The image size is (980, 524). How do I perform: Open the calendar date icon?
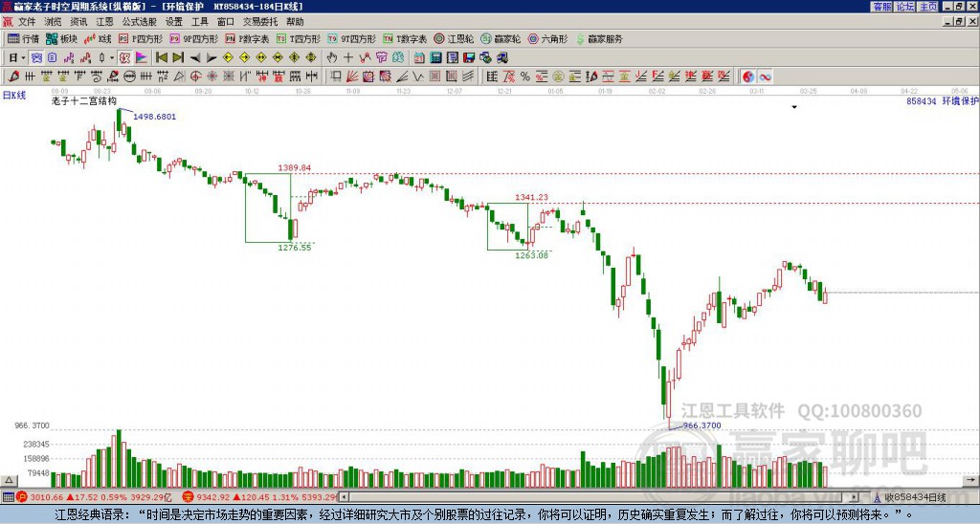pos(419,57)
